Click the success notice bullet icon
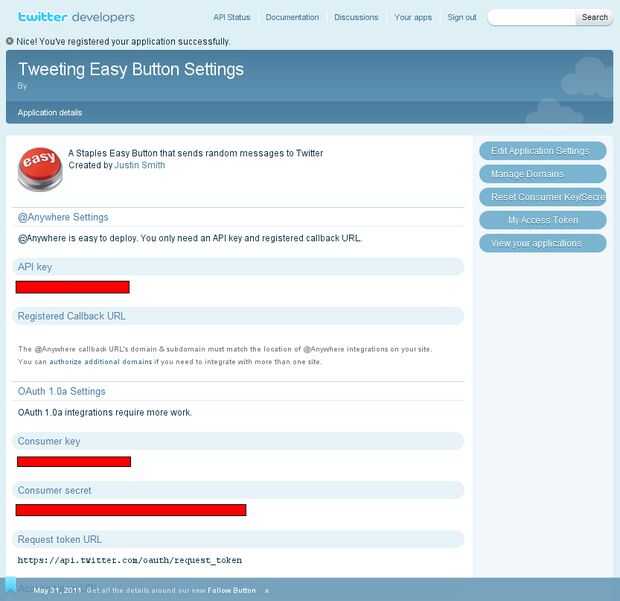The width and height of the screenshot is (620, 601). (10, 41)
